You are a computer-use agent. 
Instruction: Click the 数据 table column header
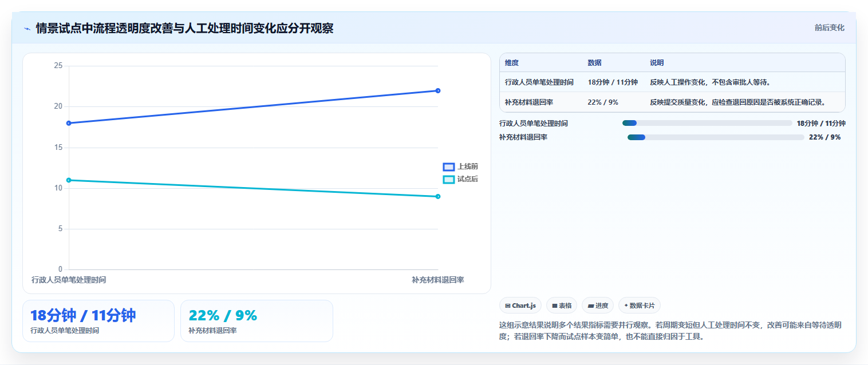[594, 63]
